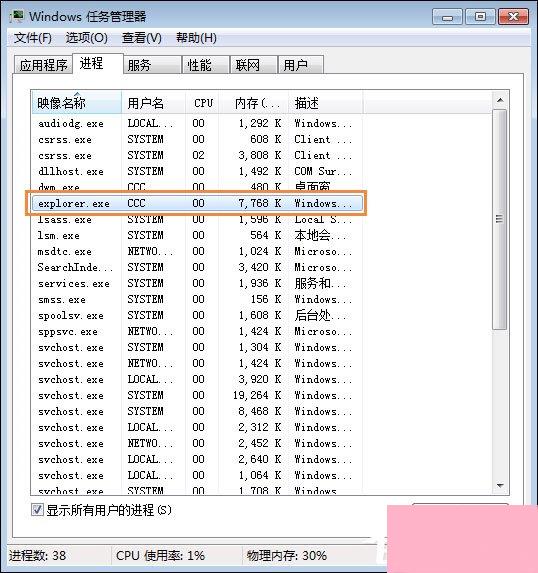Sort by 描述 column header
Viewport: 538px width, 573px height.
(x=325, y=103)
